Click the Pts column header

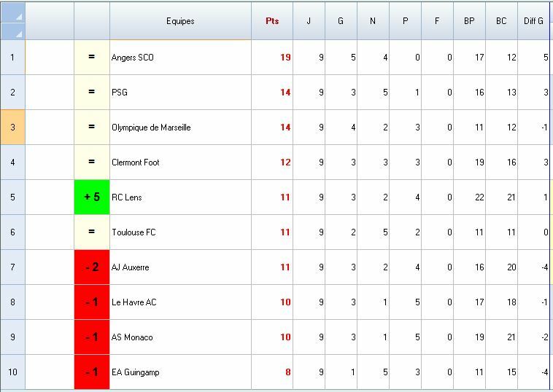point(272,21)
